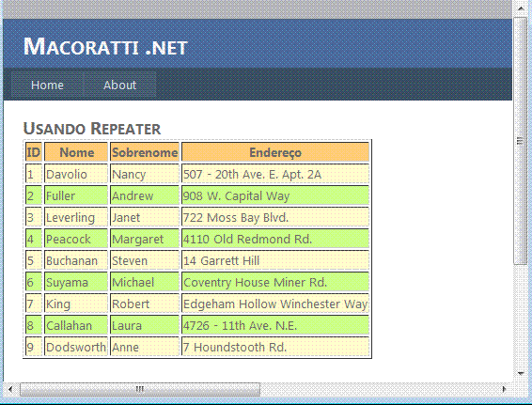
Task: Open the Home menu item
Action: (x=47, y=85)
